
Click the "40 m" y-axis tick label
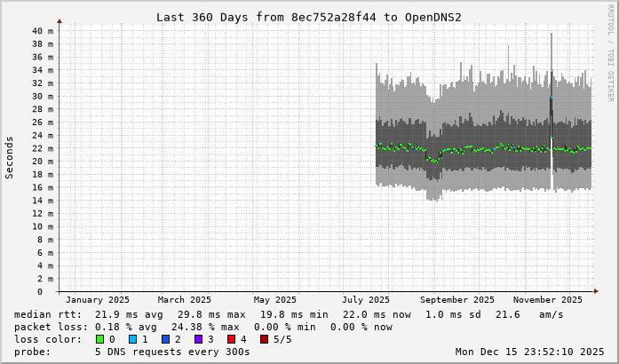tap(43, 30)
